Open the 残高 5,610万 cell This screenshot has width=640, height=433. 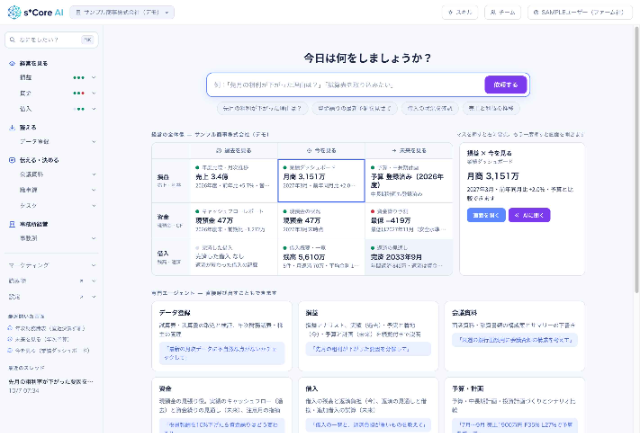click(321, 257)
